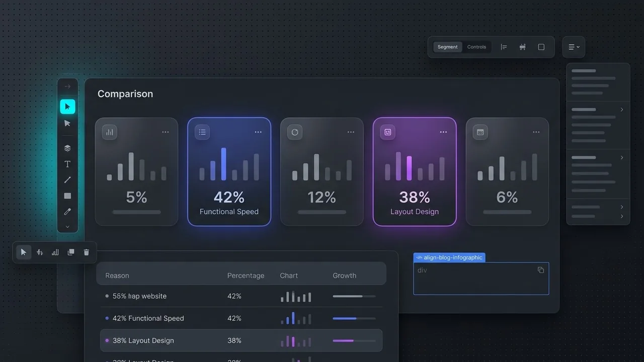The height and width of the screenshot is (362, 644).
Task: Click the robot icon in the top toolbar
Action: pos(522,46)
